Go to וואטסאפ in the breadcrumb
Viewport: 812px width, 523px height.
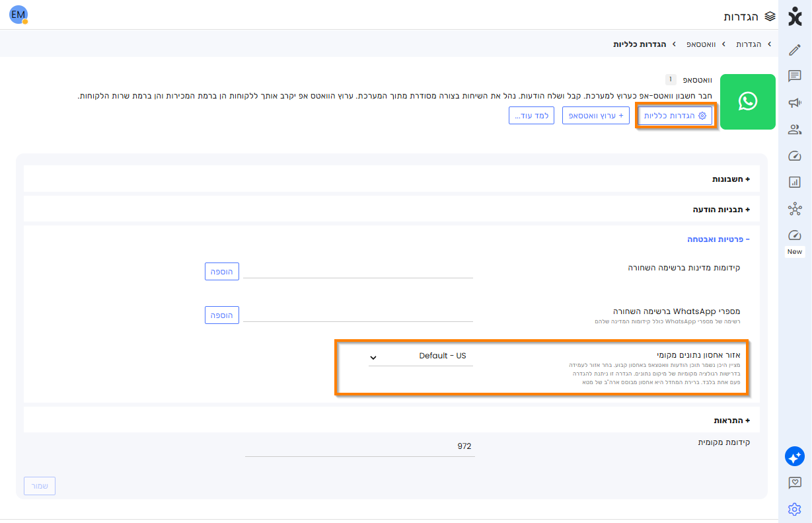point(702,44)
